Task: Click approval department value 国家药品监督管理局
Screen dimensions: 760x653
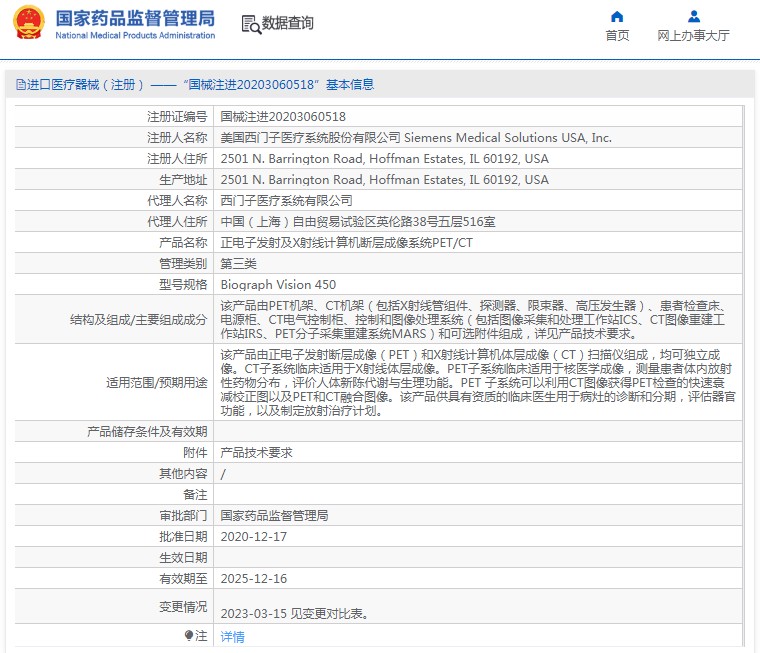Action: pos(274,516)
